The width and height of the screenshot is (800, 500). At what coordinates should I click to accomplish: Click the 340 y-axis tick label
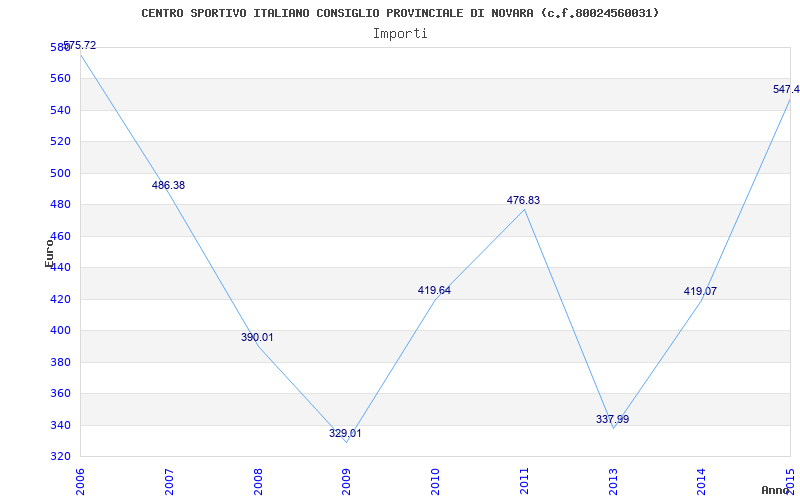click(x=59, y=426)
